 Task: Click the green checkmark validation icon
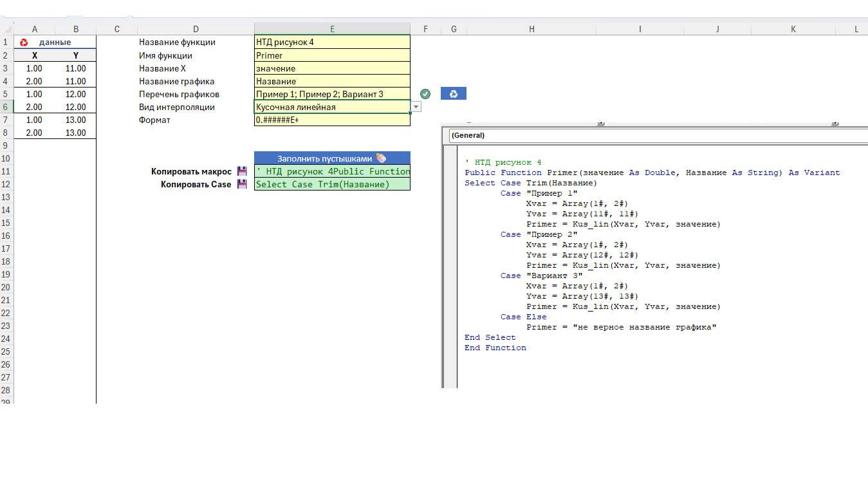click(425, 94)
